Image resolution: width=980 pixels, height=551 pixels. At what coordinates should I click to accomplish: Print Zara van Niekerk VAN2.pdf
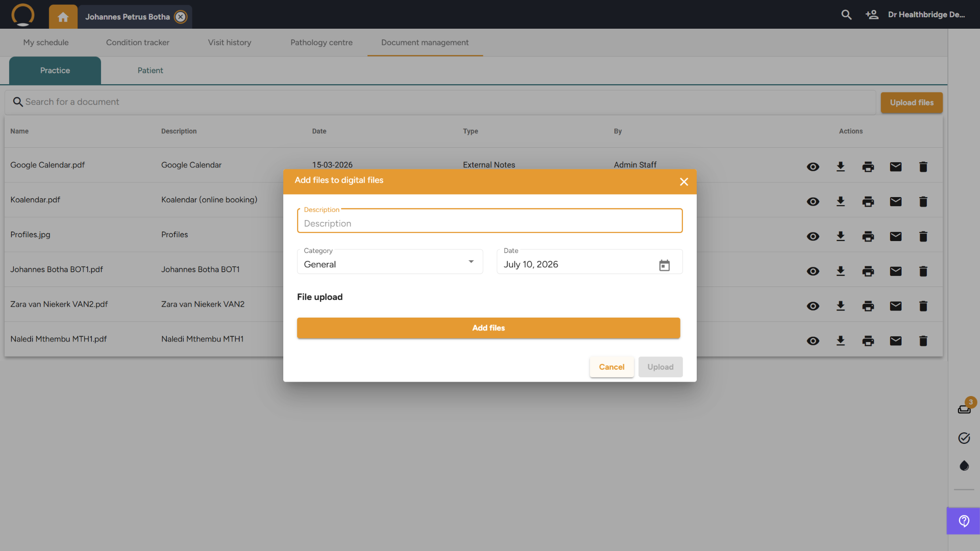[x=868, y=307]
